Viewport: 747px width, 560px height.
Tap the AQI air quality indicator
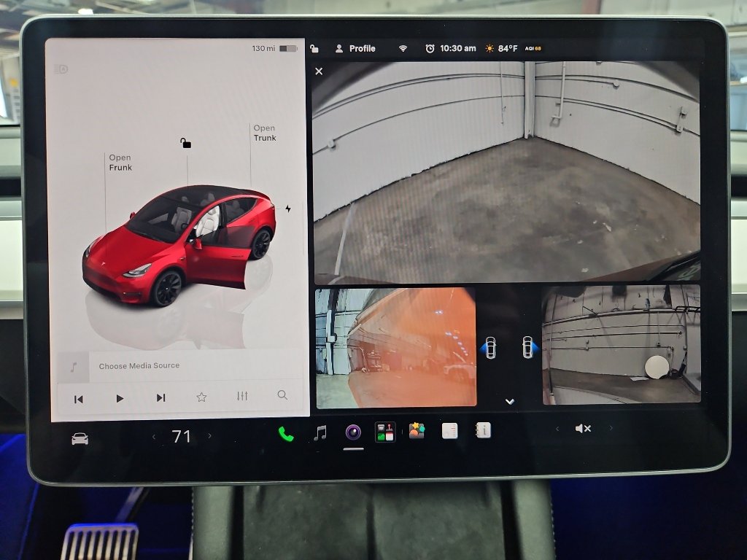tap(533, 48)
